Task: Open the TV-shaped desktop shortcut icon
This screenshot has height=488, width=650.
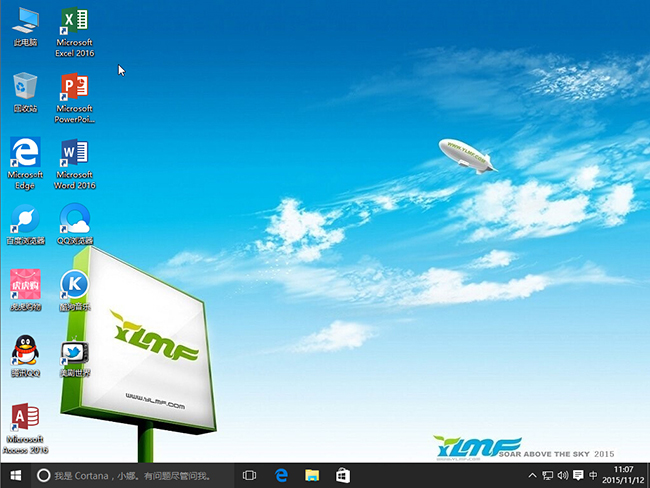Action: click(74, 351)
